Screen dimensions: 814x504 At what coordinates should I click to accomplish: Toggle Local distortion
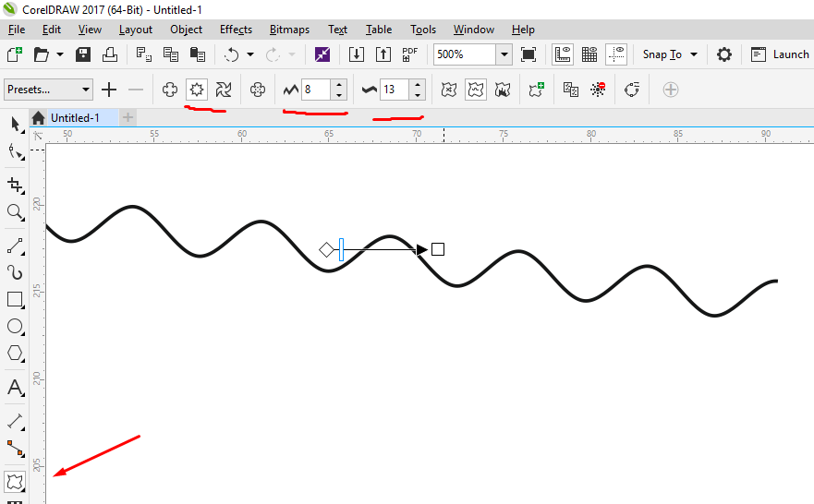coord(503,90)
